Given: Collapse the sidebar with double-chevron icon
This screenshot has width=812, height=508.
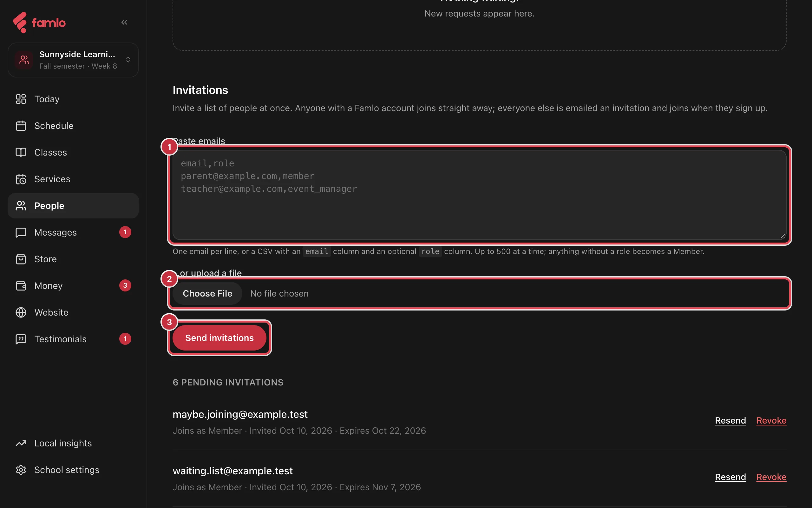Looking at the screenshot, I should tap(124, 22).
